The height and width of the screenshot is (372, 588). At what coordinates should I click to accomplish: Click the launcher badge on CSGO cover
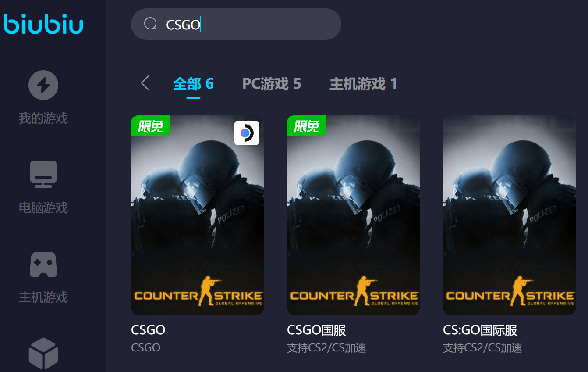247,133
